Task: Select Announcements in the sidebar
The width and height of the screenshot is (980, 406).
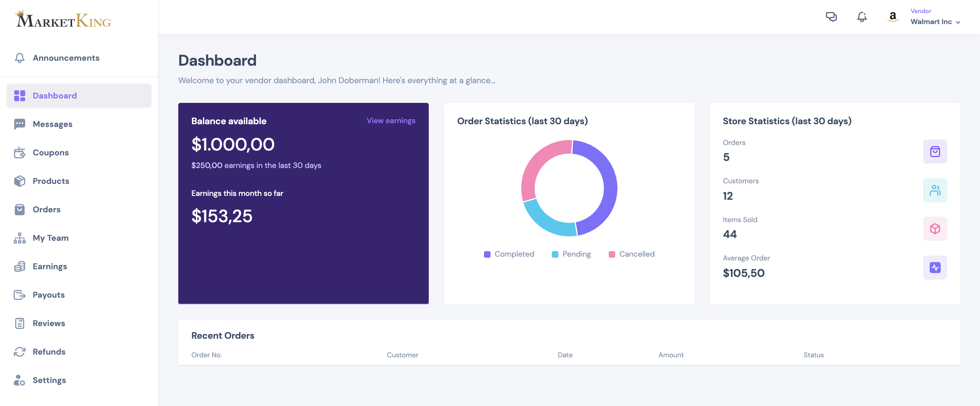Action: [x=66, y=57]
